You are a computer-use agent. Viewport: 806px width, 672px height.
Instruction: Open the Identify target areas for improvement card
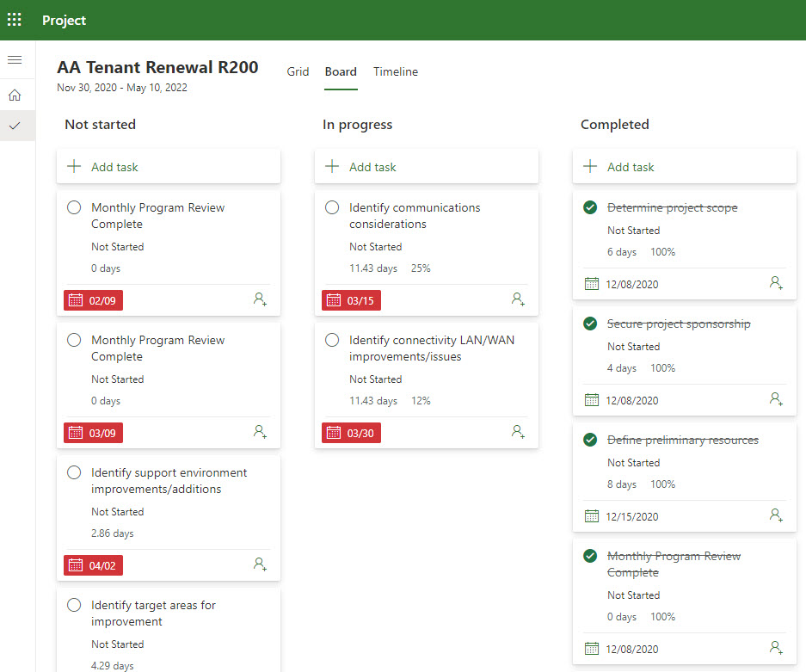169,631
